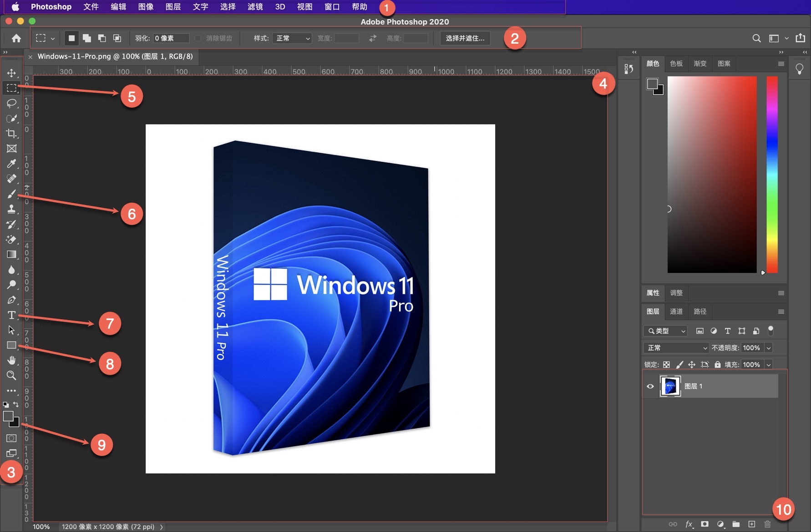Toggle the 消除锯齿 anti-alias checkbox
This screenshot has width=811, height=532.
click(x=198, y=38)
